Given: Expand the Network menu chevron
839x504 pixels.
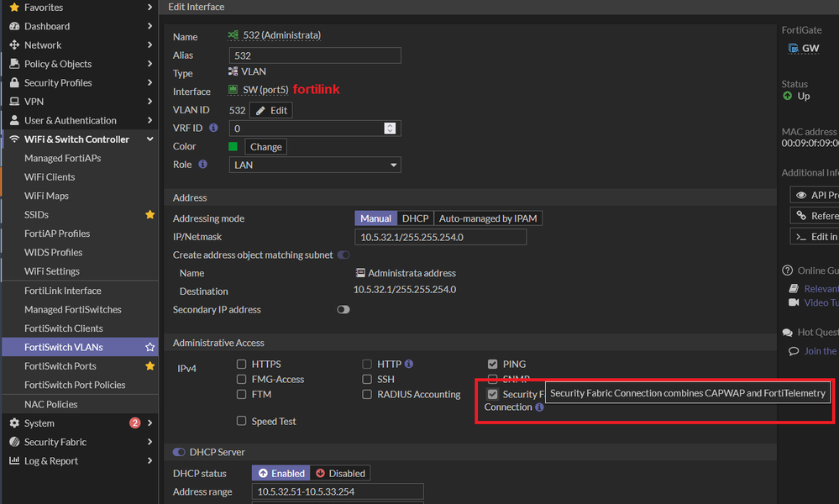Looking at the screenshot, I should (149, 45).
